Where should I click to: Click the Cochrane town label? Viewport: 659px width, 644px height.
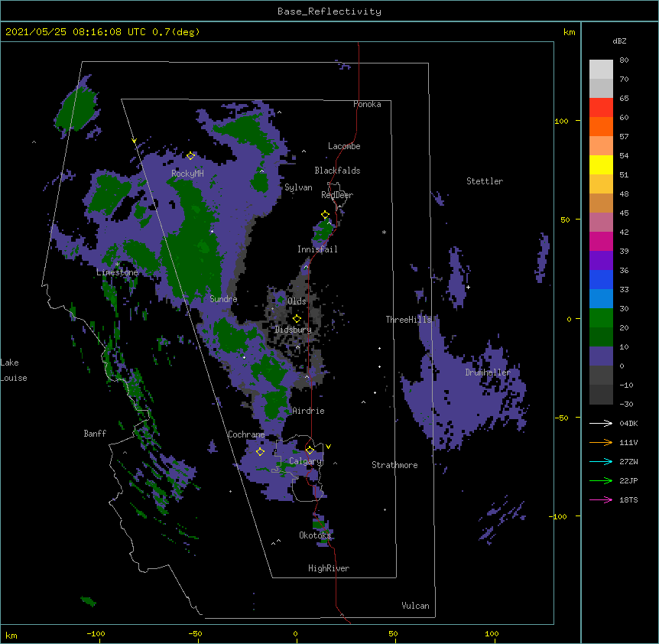(x=246, y=434)
